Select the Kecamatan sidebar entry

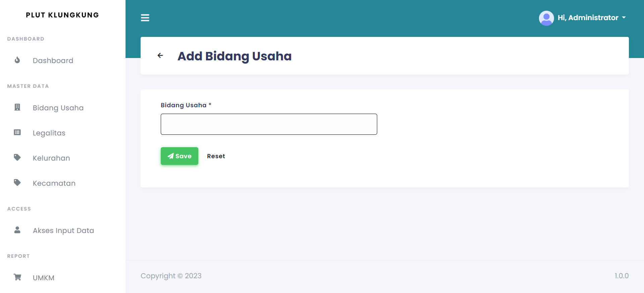coord(54,183)
